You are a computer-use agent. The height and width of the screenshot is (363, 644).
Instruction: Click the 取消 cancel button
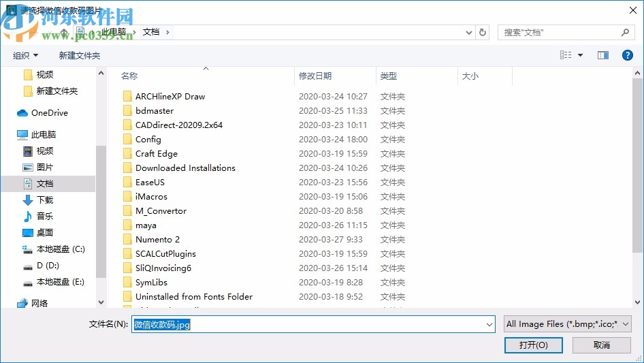coord(602,345)
